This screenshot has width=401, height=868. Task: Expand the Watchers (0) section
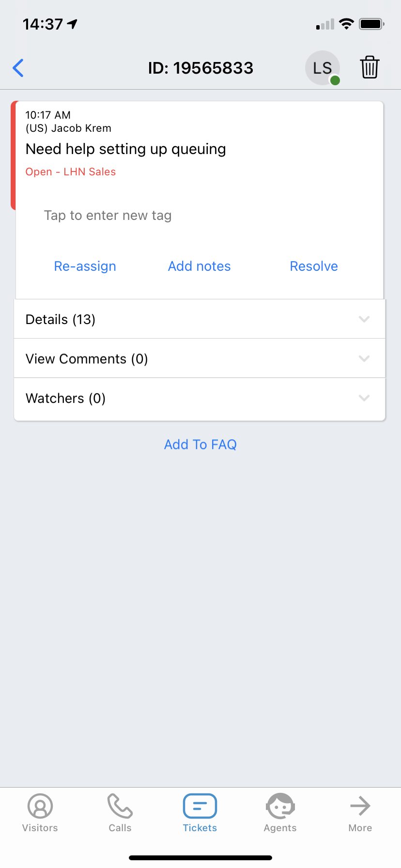(200, 398)
